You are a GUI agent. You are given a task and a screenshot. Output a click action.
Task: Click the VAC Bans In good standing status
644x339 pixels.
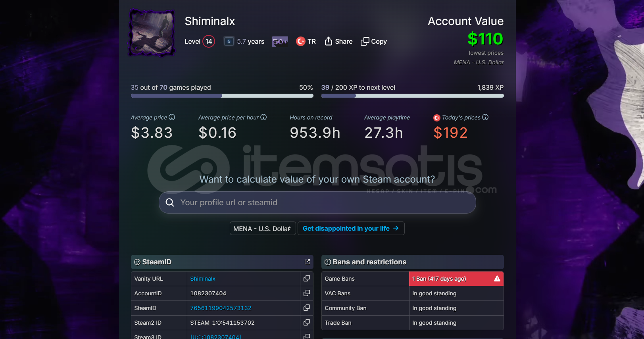pyautogui.click(x=434, y=293)
